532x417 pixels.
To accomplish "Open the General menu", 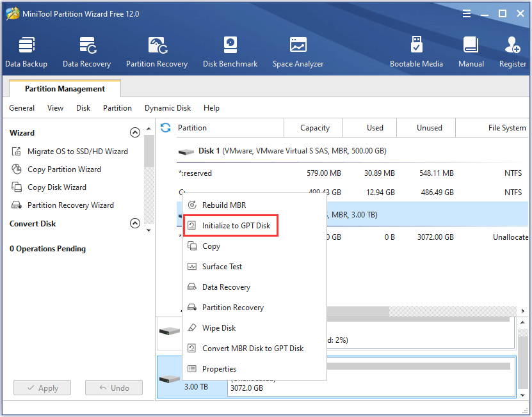I will point(22,108).
